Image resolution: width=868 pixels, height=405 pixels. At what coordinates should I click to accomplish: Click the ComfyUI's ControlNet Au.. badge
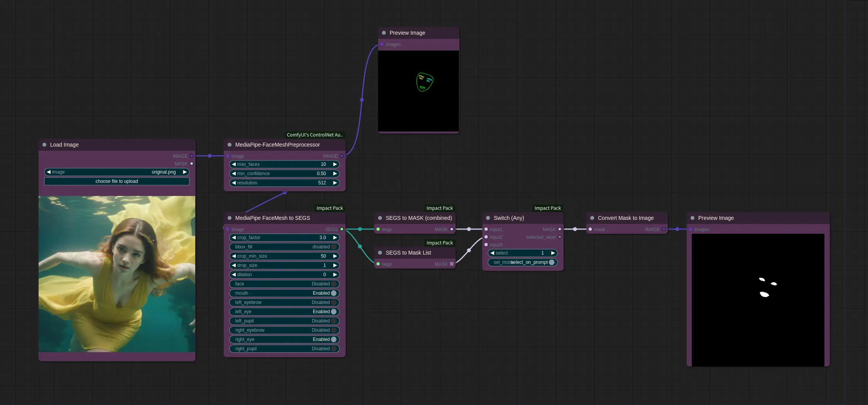[x=314, y=135]
